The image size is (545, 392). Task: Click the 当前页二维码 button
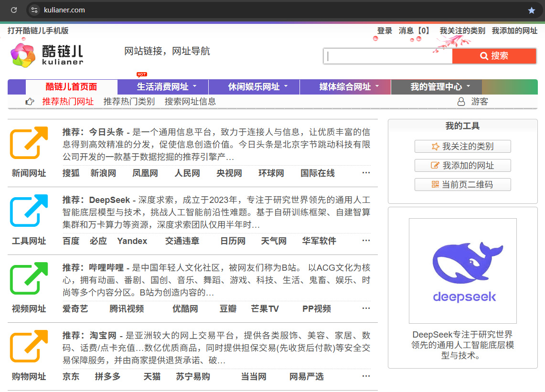pyautogui.click(x=463, y=184)
